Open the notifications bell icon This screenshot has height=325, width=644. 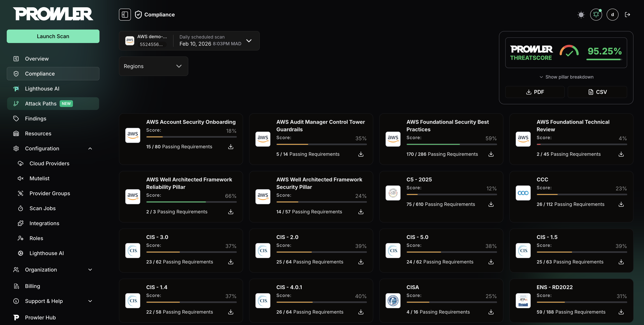pos(596,15)
